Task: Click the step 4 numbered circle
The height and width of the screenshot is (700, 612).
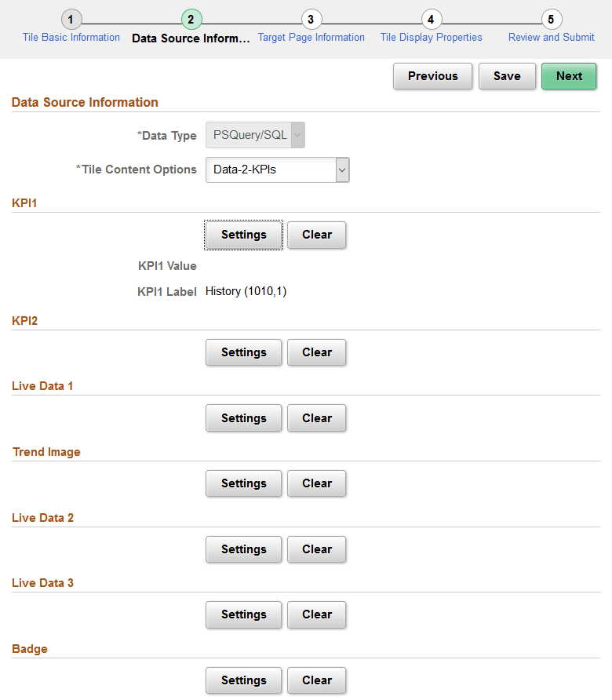Action: point(431,19)
